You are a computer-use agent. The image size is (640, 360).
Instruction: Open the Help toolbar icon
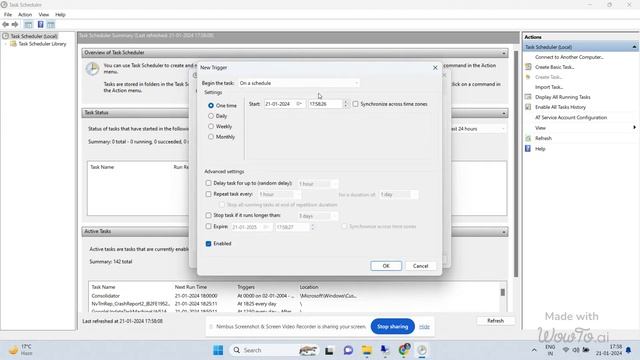click(x=40, y=24)
